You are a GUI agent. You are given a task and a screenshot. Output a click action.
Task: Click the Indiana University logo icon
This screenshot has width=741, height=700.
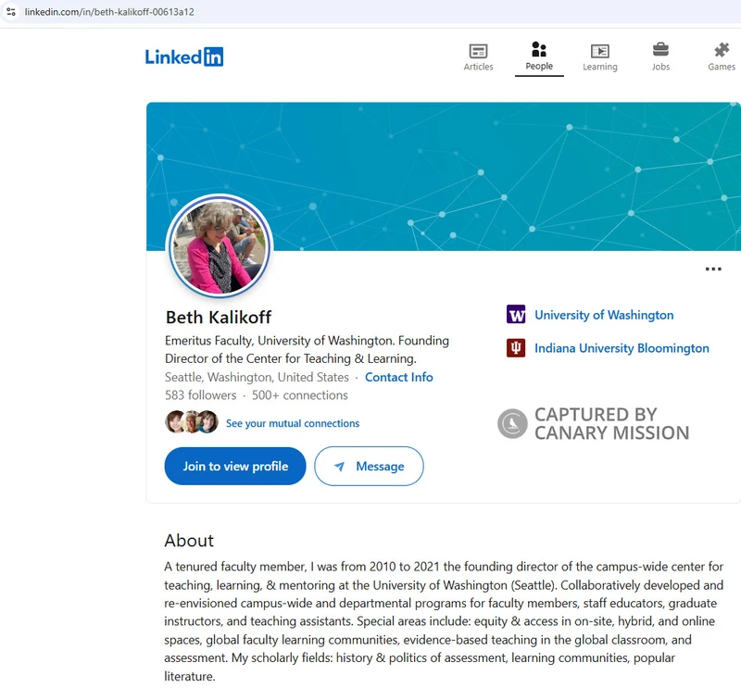516,348
